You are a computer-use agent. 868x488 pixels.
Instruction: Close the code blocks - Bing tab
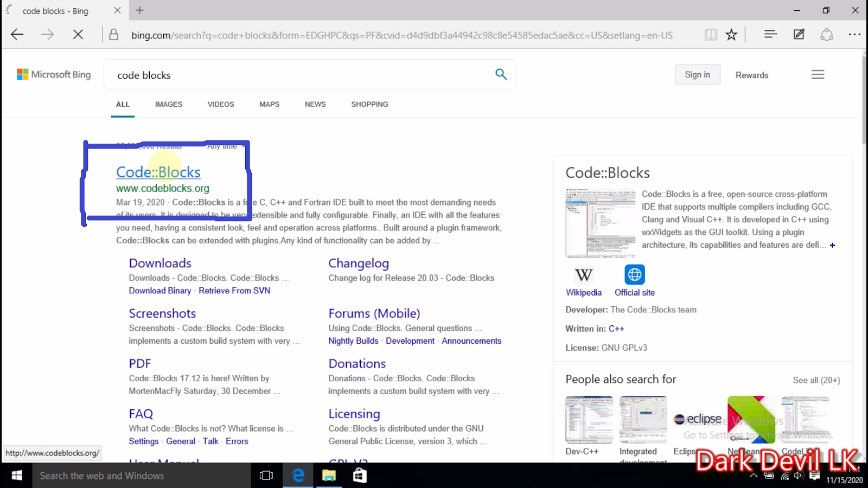point(117,10)
